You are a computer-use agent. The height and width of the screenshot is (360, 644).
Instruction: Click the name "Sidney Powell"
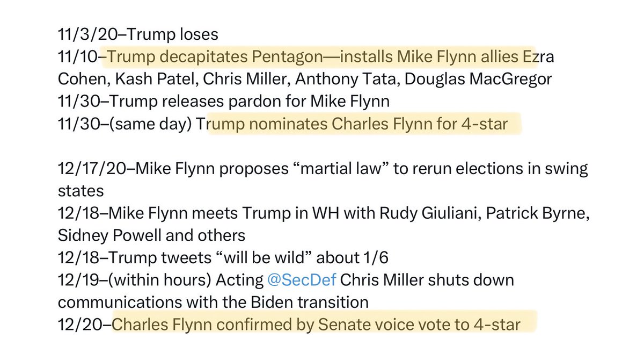click(104, 235)
